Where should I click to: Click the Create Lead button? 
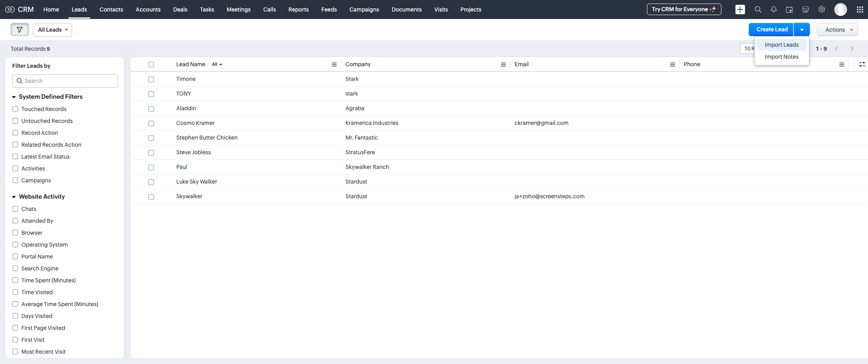pos(771,30)
